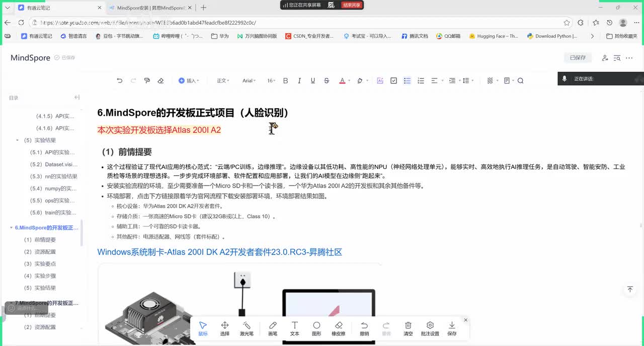Undo the last edit in editor toolbar
The image size is (644, 346).
(x=120, y=80)
